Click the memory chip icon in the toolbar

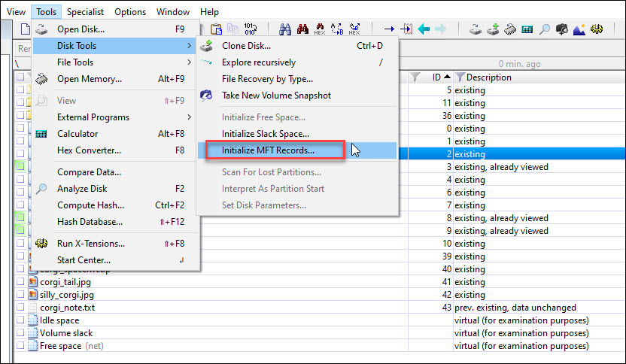coord(509,30)
